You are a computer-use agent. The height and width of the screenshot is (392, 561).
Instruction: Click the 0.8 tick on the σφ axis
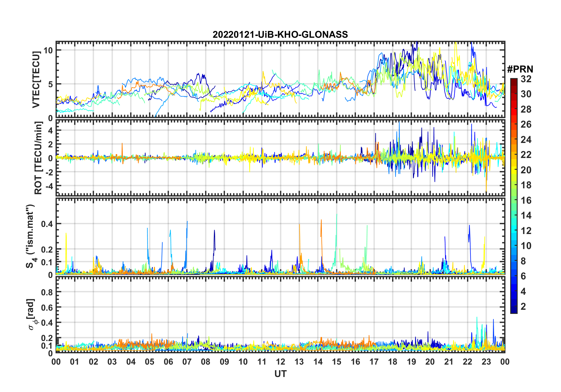(x=47, y=292)
